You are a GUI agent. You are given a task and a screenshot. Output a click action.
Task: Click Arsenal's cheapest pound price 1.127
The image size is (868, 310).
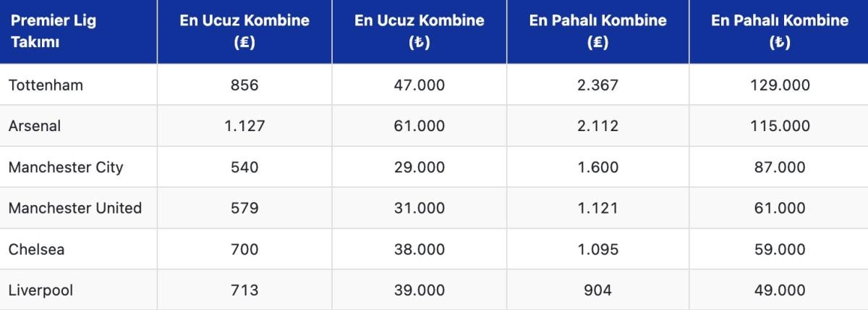click(x=244, y=126)
